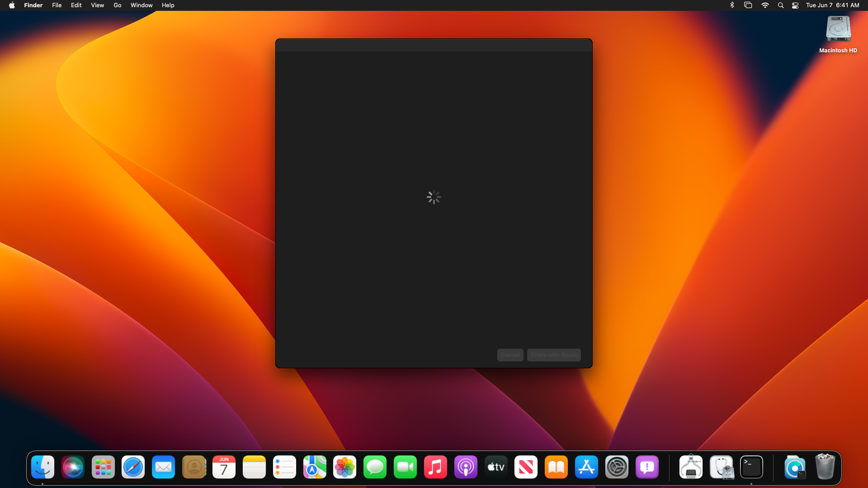This screenshot has width=868, height=488.
Task: Click the Share with Apple button
Action: pyautogui.click(x=554, y=355)
